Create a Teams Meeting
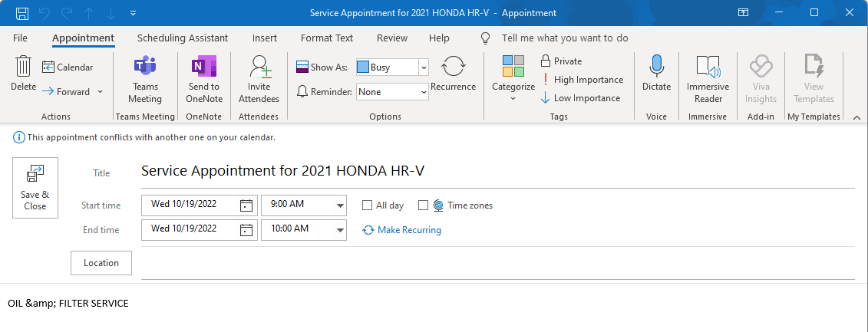 click(x=145, y=80)
